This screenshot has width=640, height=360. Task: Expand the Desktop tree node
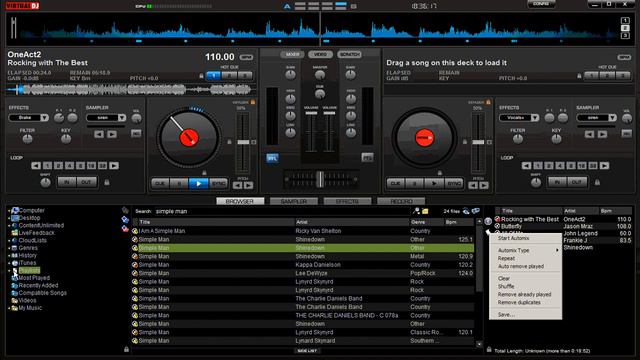tap(9, 218)
